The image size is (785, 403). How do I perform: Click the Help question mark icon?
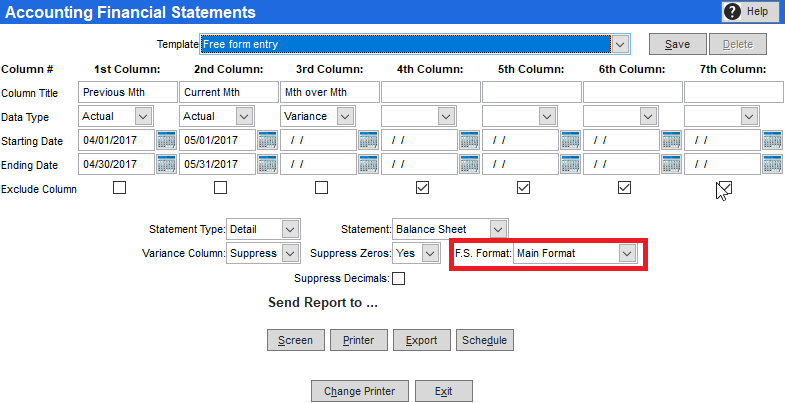[732, 11]
